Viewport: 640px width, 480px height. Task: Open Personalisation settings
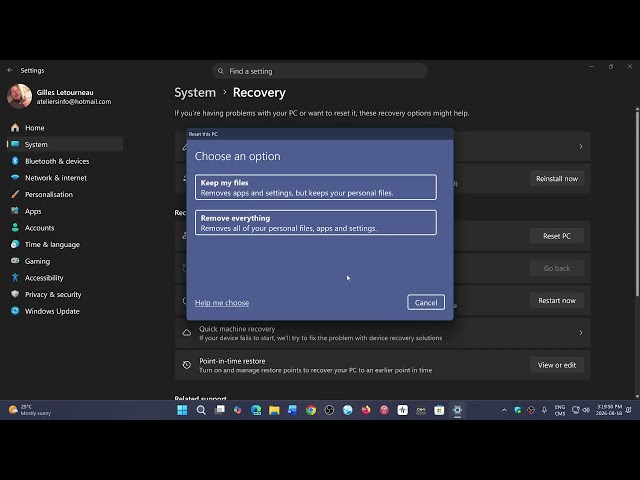pyautogui.click(x=65, y=194)
